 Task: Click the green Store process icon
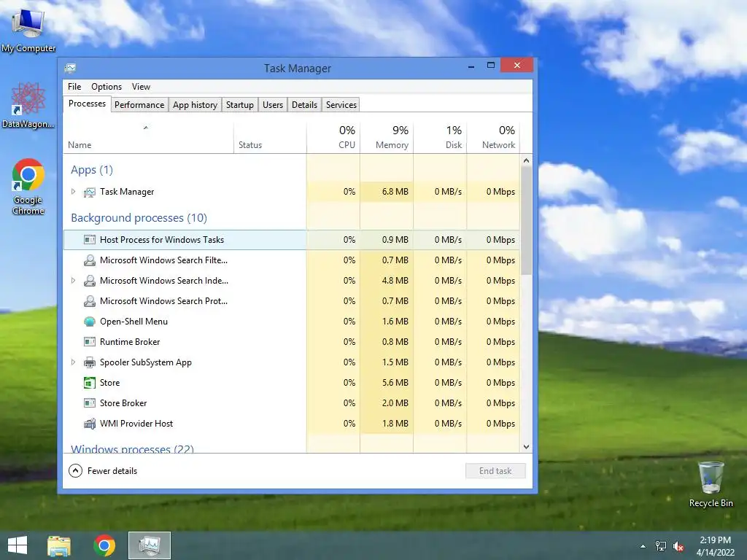(90, 383)
